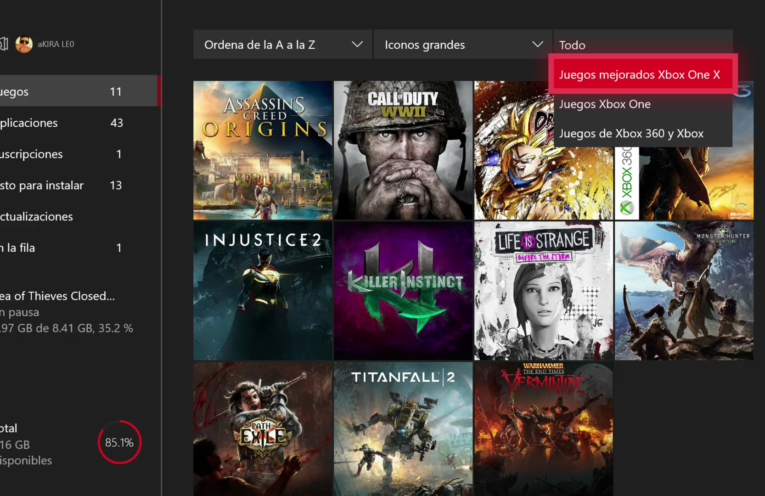Open Injustice 2 game tile
Screen dimensions: 765x496
click(x=262, y=291)
